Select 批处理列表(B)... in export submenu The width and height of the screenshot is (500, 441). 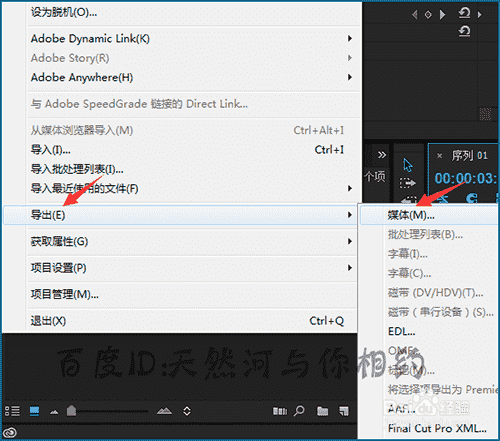(x=429, y=235)
